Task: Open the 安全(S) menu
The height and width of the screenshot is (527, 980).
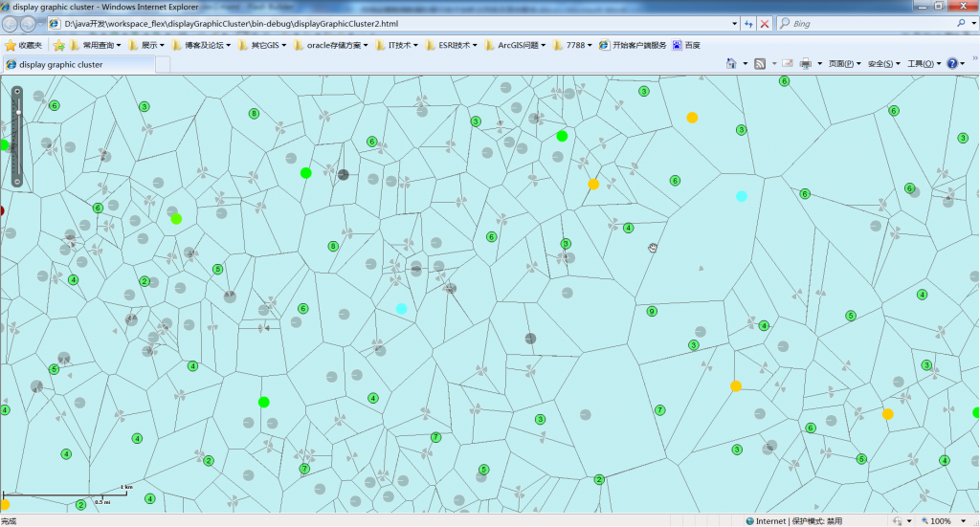Action: coord(883,64)
